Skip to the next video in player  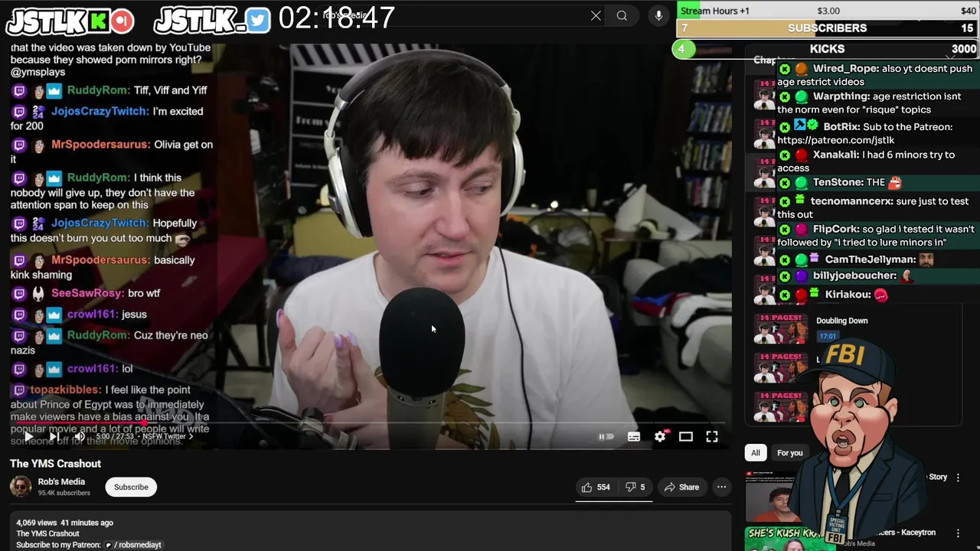coord(54,436)
